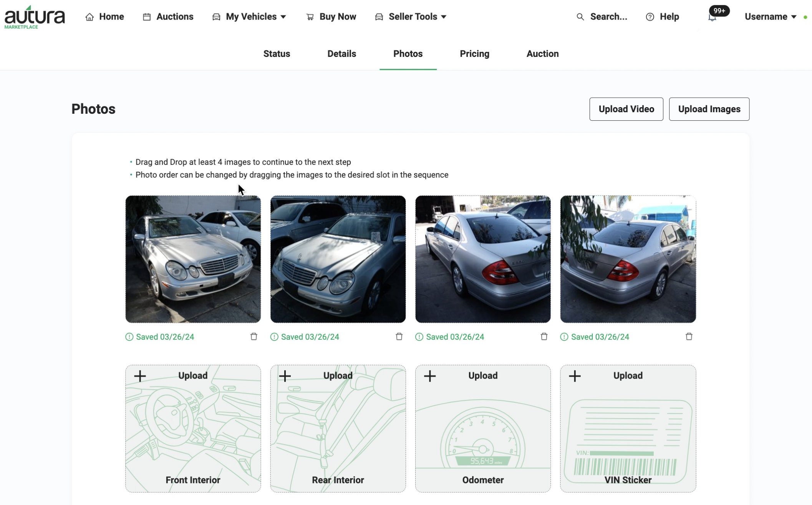The height and width of the screenshot is (505, 812).
Task: Click the Buy Now cart icon
Action: coord(310,17)
